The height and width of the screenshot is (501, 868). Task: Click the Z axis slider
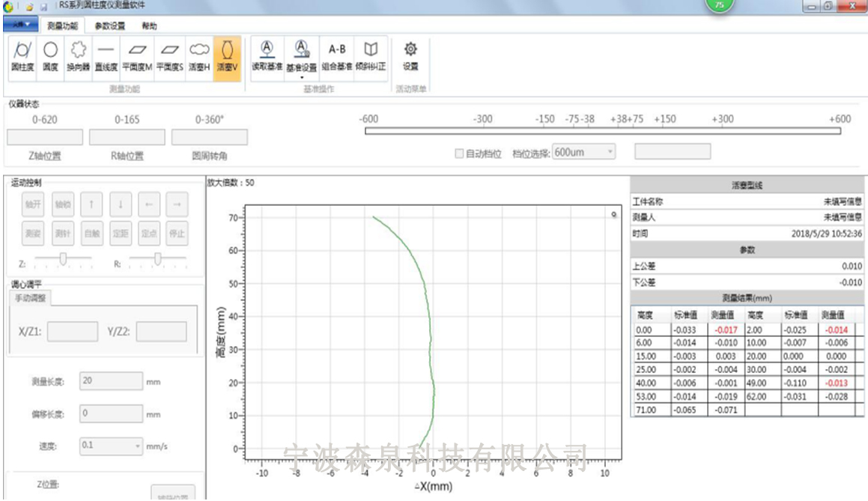click(x=64, y=259)
